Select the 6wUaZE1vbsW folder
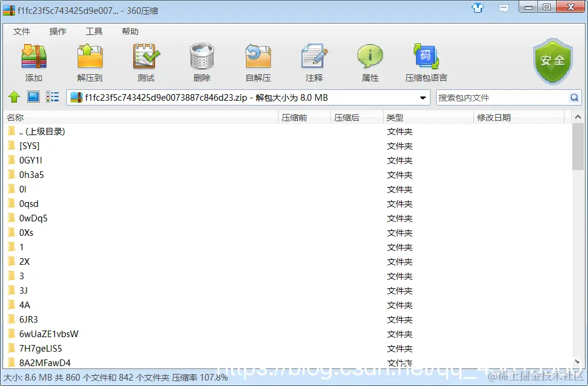 288,334
